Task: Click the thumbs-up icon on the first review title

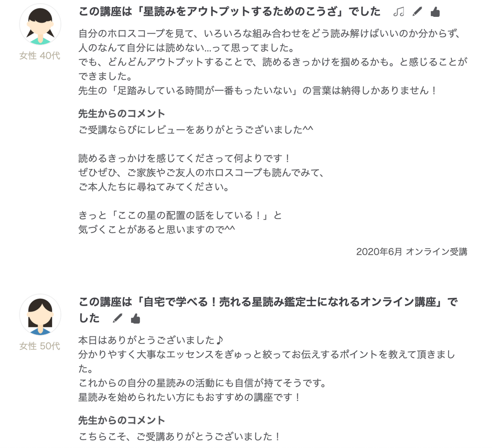Action: [x=435, y=12]
